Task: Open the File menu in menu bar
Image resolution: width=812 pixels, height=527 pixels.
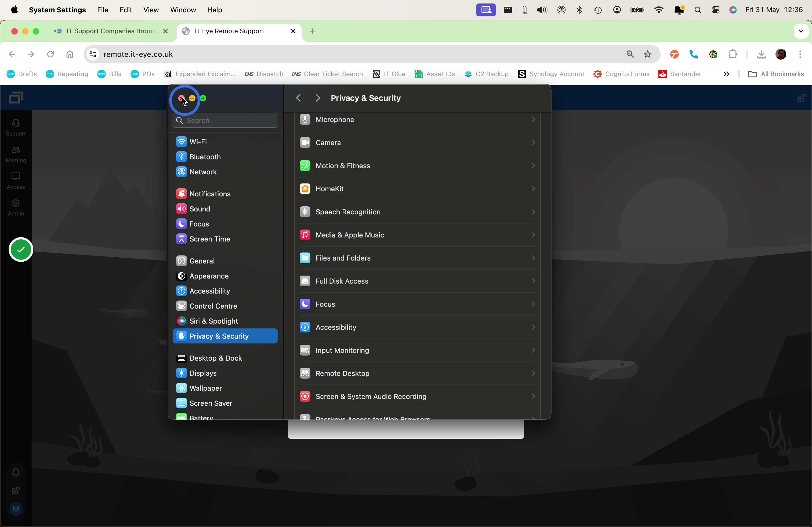Action: pos(102,10)
